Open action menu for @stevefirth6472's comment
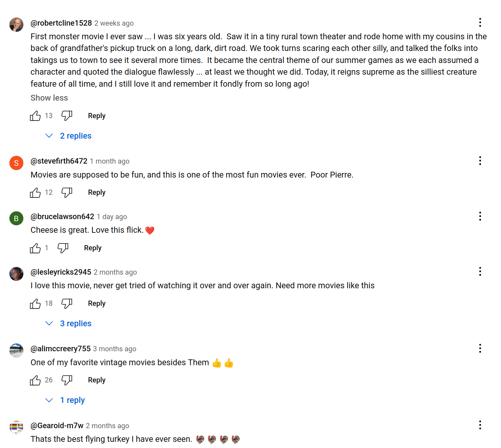The width and height of the screenshot is (501, 448). tap(480, 161)
